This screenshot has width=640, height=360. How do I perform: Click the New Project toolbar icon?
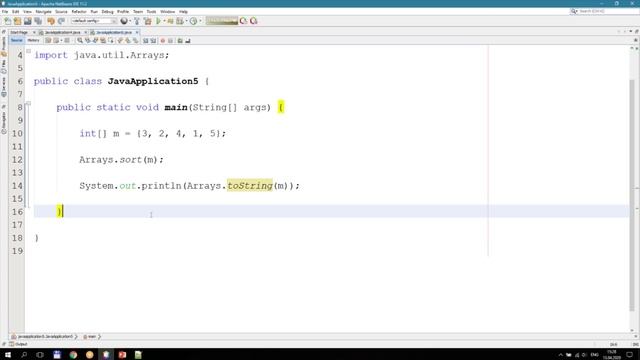pyautogui.click(x=18, y=21)
